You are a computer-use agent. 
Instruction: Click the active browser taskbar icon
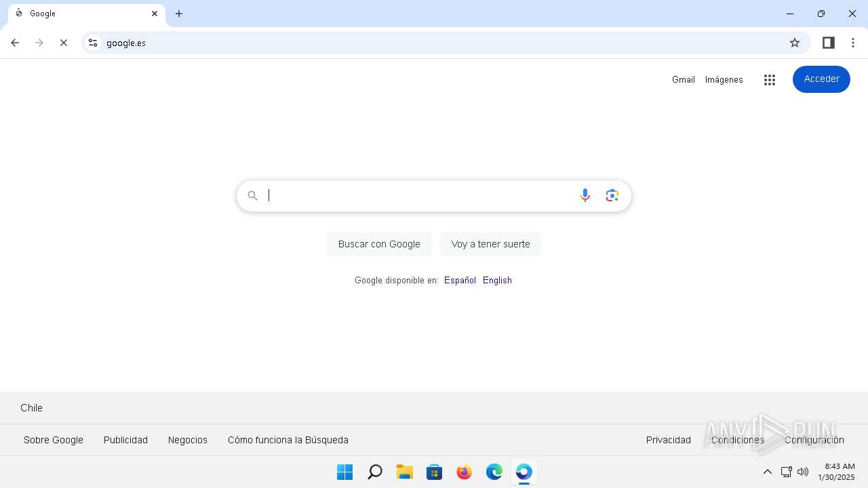click(524, 472)
